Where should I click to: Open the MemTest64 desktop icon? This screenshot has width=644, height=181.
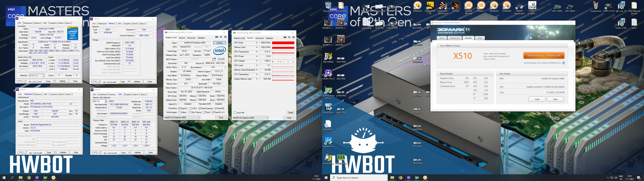point(341,159)
